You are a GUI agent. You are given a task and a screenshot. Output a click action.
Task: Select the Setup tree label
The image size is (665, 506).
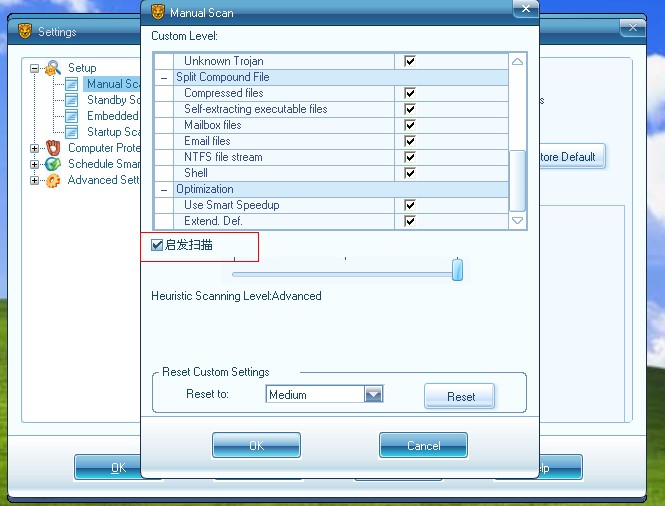pos(82,68)
